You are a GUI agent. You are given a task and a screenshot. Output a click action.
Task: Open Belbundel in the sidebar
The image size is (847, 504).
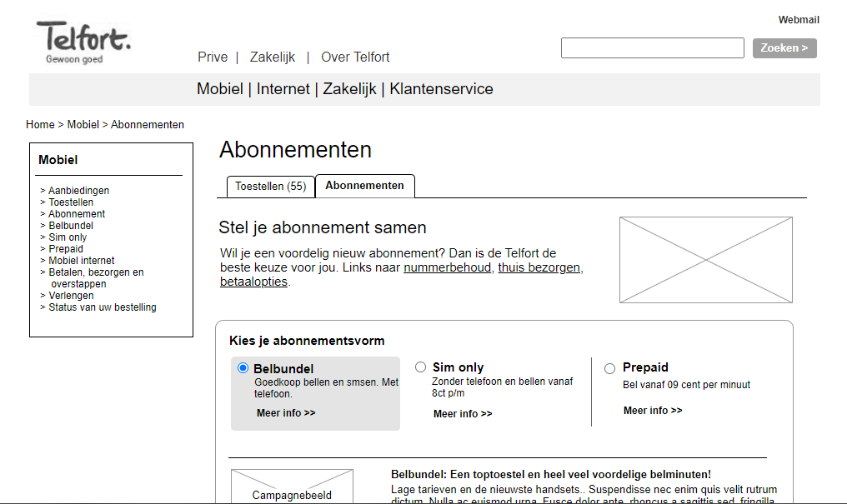71,226
